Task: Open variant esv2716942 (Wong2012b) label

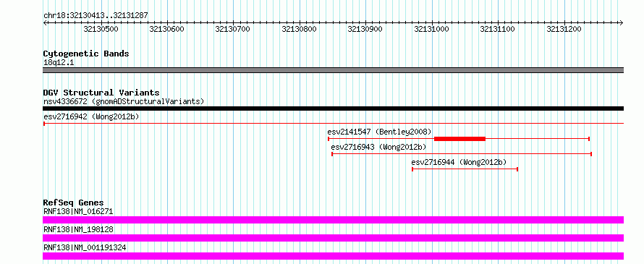Action: [91, 116]
